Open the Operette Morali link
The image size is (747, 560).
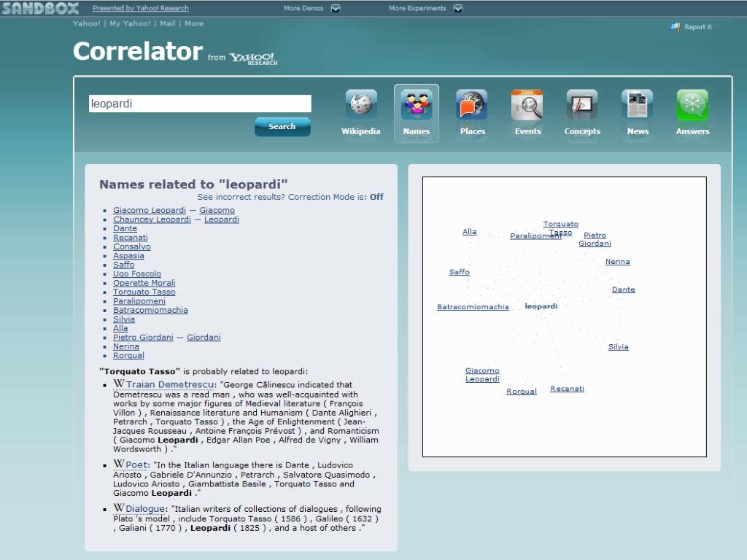tap(144, 283)
